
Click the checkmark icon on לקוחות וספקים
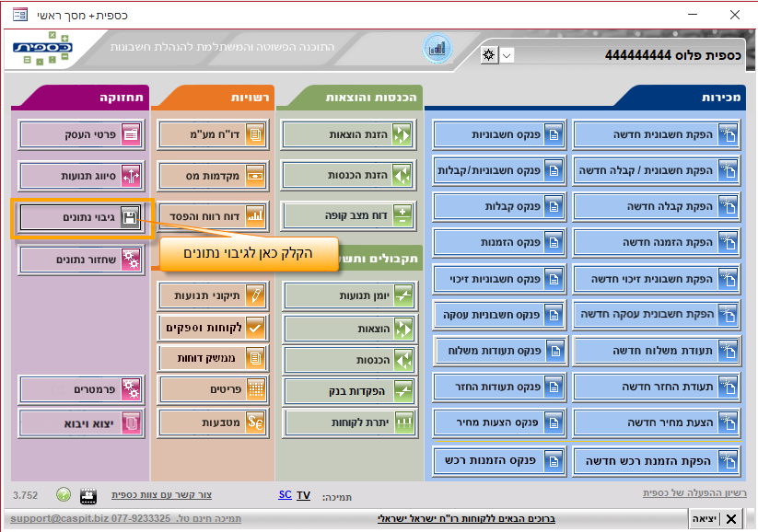click(x=255, y=327)
